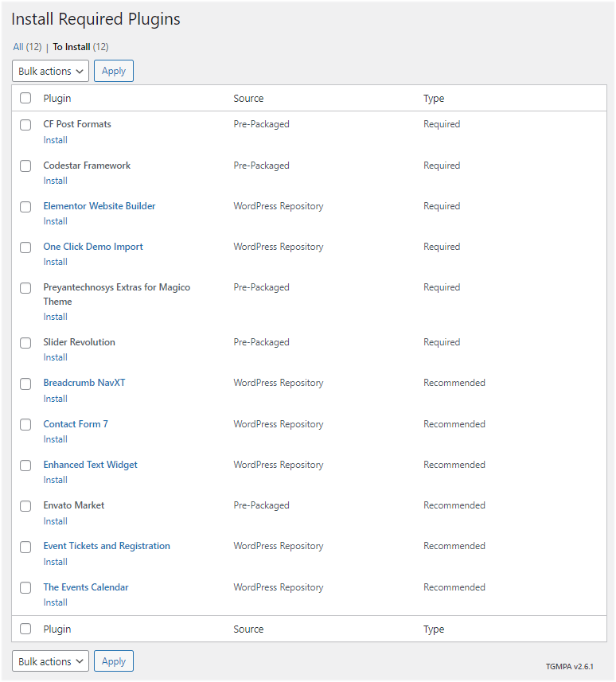This screenshot has height=682, width=616.
Task: Tick the One Click Demo Import checkbox
Action: click(x=25, y=247)
